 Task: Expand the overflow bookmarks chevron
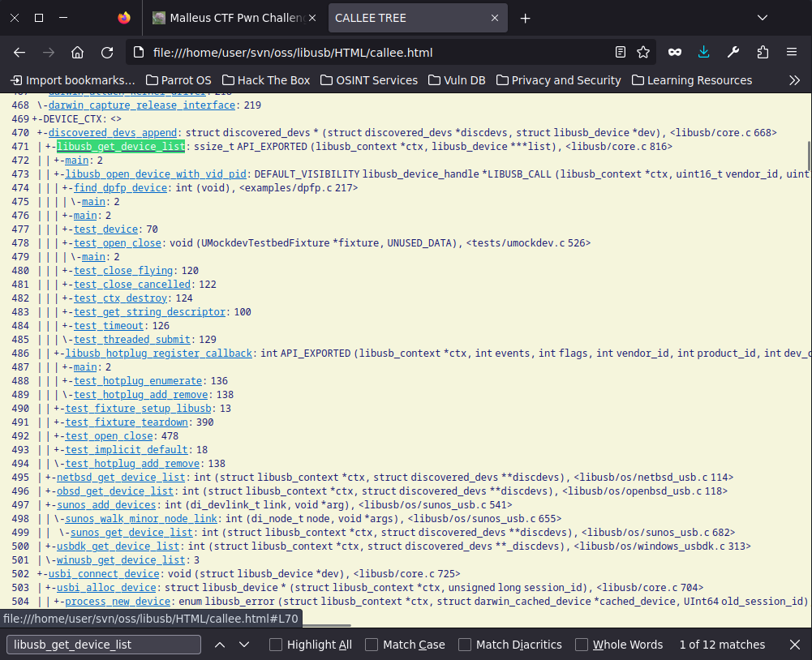[795, 80]
